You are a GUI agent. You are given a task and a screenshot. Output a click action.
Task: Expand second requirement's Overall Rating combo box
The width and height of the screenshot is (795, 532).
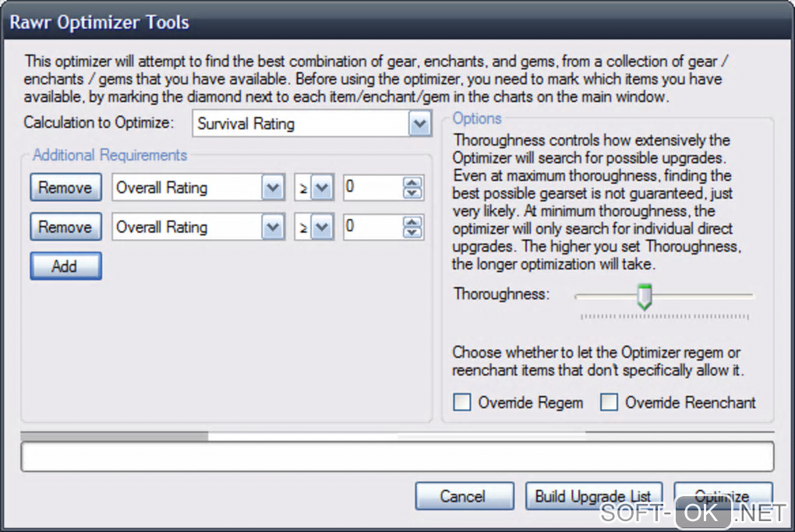click(x=273, y=227)
